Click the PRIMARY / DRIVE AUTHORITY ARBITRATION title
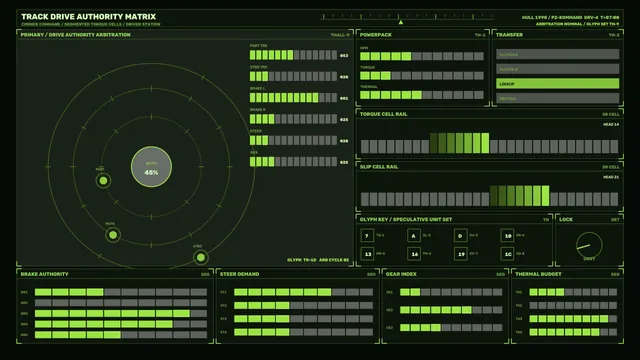640x360 pixels. pos(76,35)
